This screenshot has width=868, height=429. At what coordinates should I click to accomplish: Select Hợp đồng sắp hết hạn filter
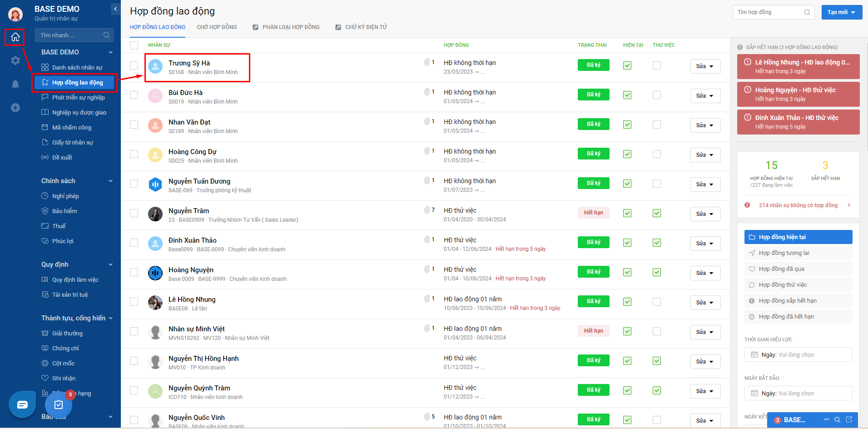[x=798, y=301]
